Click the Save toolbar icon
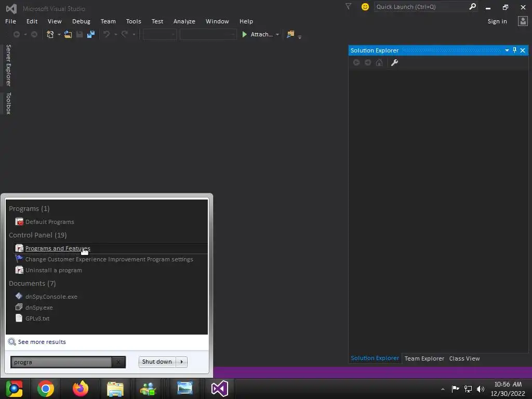Image resolution: width=532 pixels, height=399 pixels. point(79,34)
